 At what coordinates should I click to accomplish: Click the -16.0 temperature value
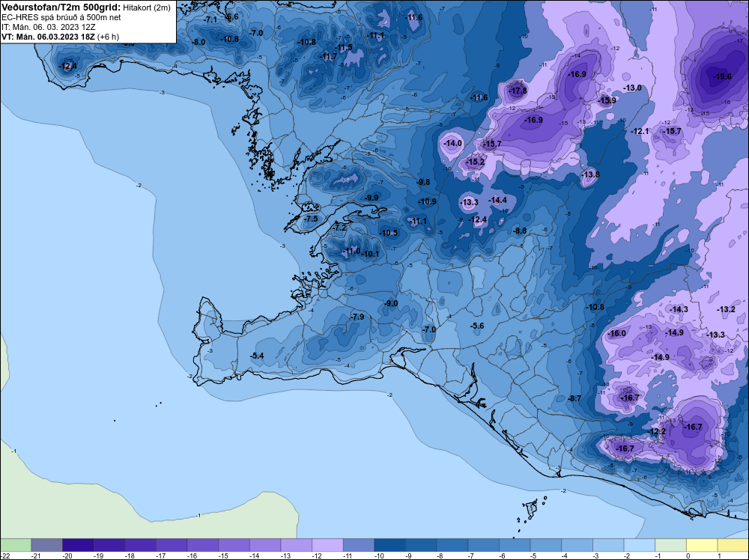(x=616, y=334)
